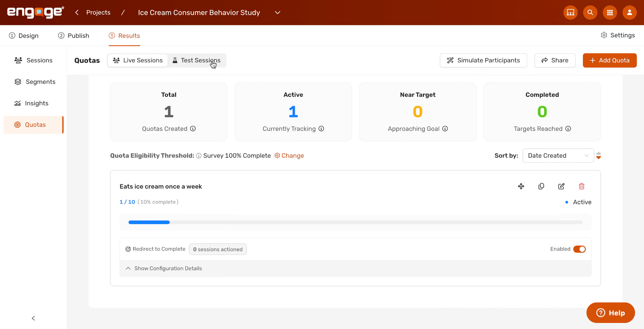The width and height of the screenshot is (644, 329).
Task: Click info icon next to Quota Eligibility Threshold
Action: pos(199,156)
